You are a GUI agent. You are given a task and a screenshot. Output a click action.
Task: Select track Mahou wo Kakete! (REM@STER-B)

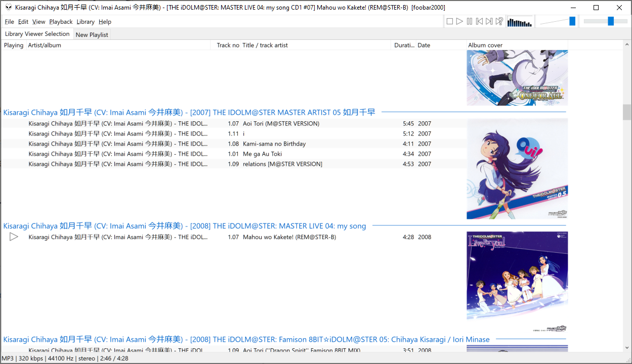(234, 237)
